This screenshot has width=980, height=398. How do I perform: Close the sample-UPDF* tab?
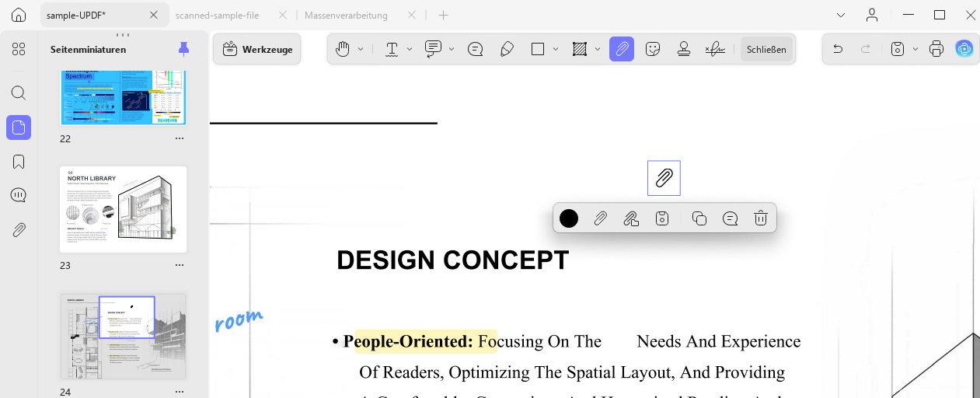coord(154,15)
